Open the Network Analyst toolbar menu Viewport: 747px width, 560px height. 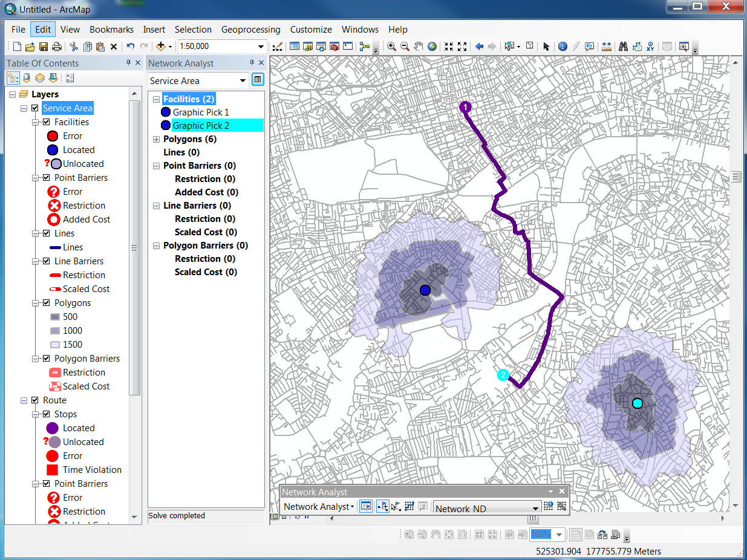coord(319,507)
